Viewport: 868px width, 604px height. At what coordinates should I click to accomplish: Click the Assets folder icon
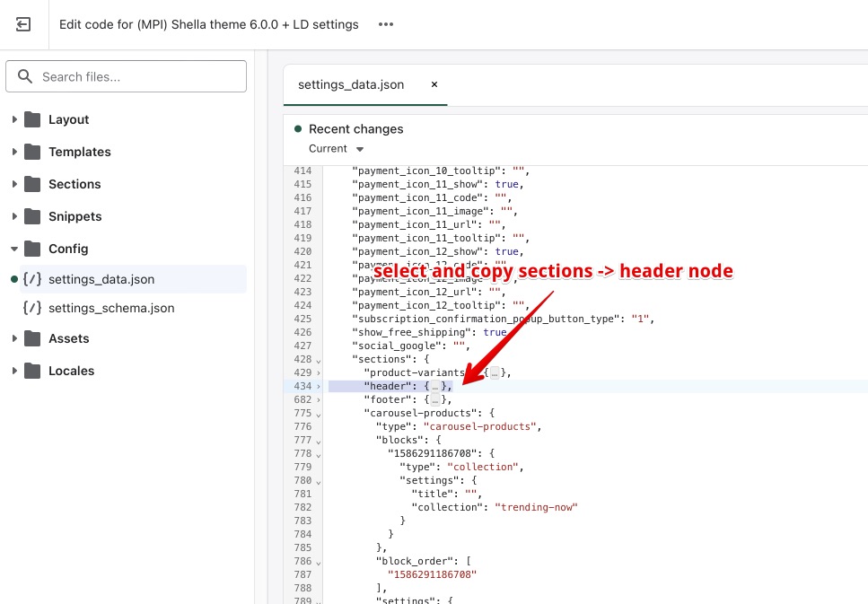click(32, 338)
